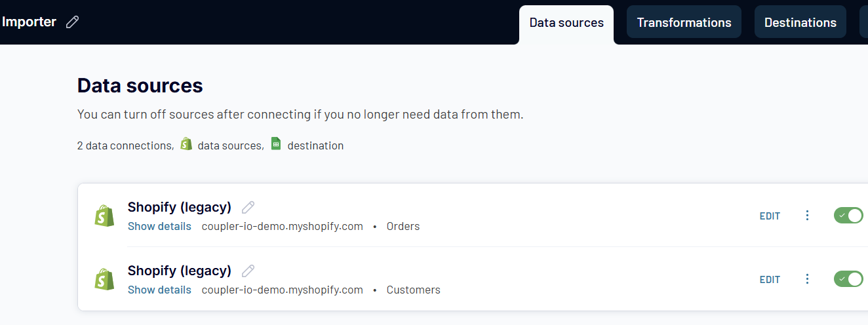Click EDIT for the Customers source
Image resolution: width=868 pixels, height=325 pixels.
click(770, 280)
